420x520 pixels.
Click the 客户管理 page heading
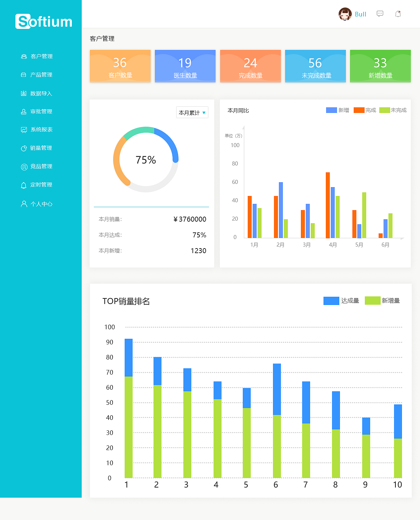102,39
